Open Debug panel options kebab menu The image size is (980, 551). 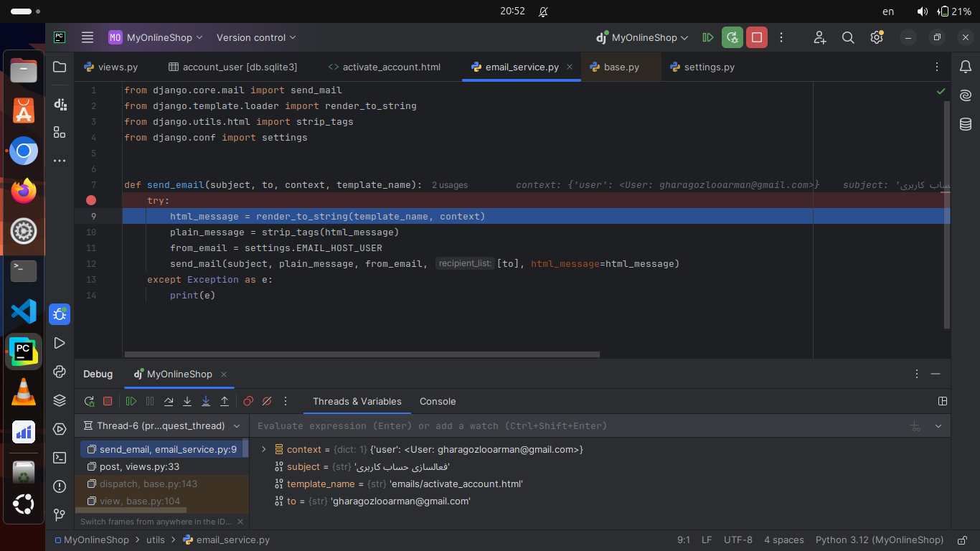coord(916,374)
